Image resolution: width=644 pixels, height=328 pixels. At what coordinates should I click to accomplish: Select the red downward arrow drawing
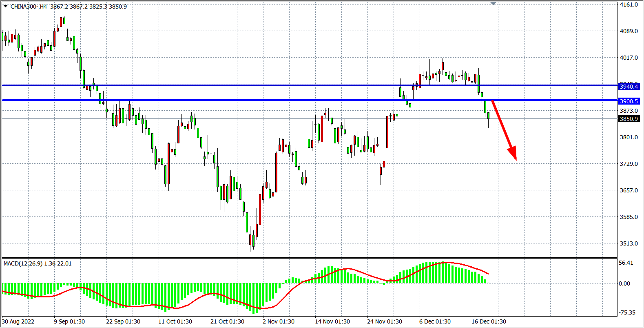click(x=504, y=130)
